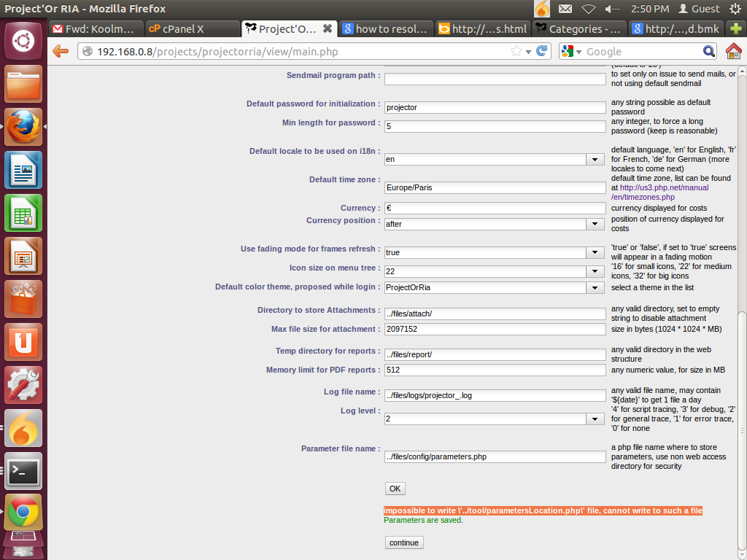Open the Currency position dropdown
Image resolution: width=747 pixels, height=560 pixels.
click(593, 224)
